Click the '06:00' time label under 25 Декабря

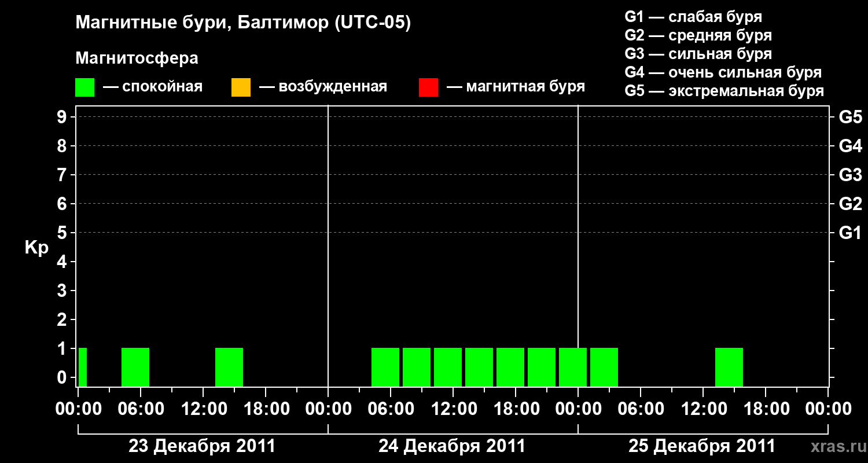coord(641,409)
